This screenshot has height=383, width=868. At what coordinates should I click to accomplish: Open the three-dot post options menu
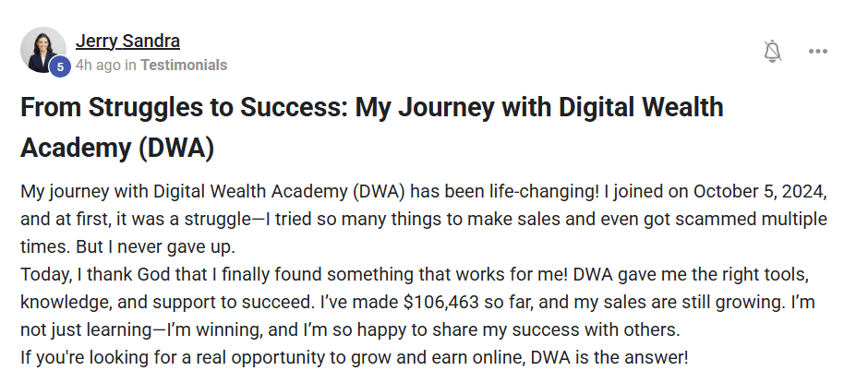coord(818,51)
